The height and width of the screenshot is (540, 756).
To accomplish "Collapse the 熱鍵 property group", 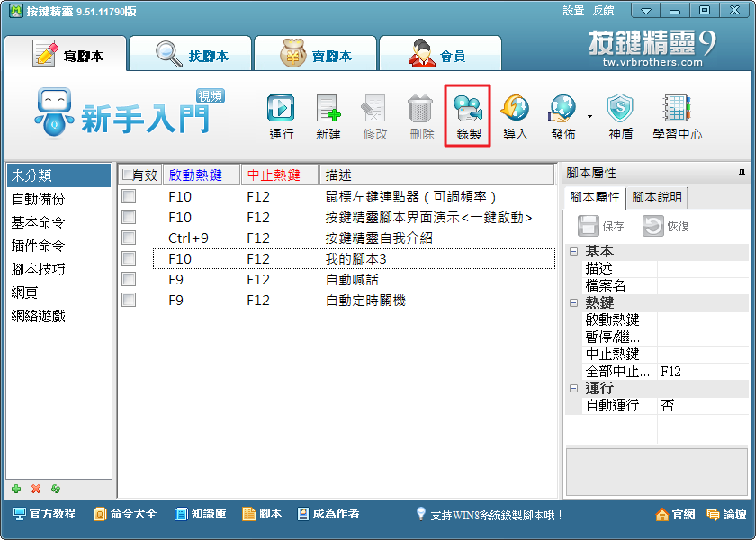I will coord(574,302).
